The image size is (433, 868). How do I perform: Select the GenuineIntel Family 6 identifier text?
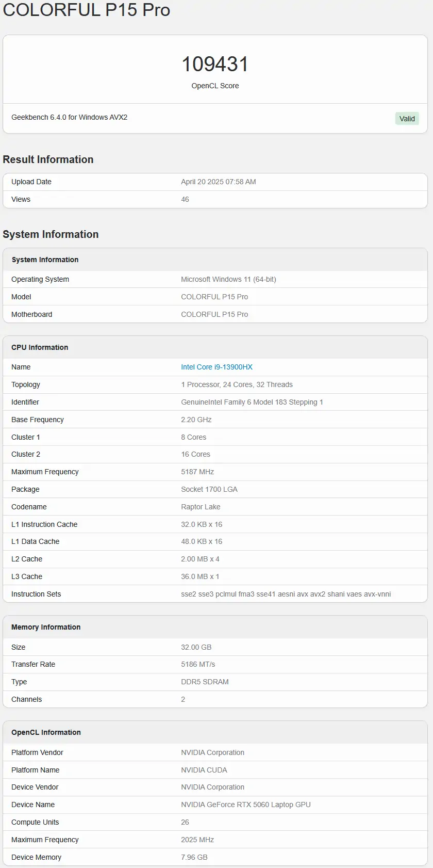click(252, 402)
